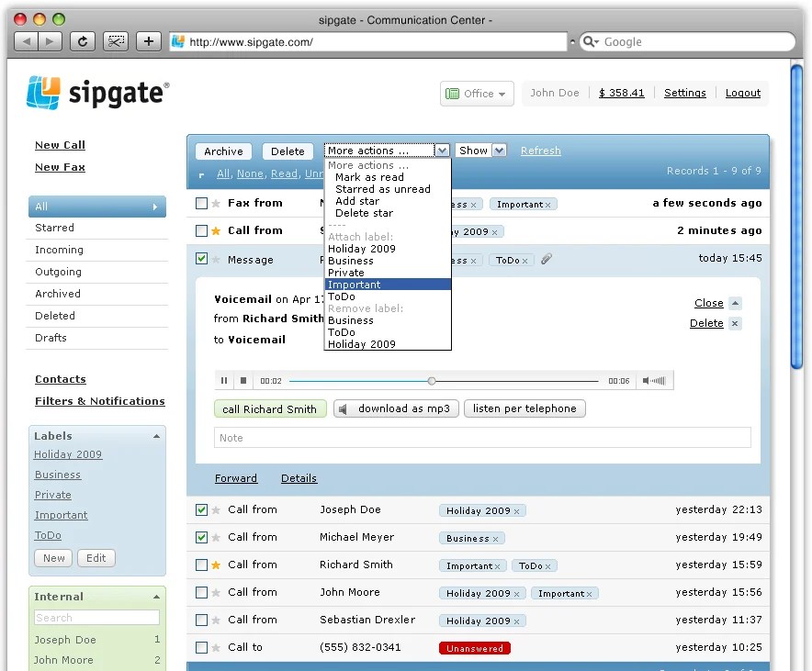Click the paperclip attachment icon on the Message row
The width and height of the screenshot is (812, 671).
(x=547, y=261)
